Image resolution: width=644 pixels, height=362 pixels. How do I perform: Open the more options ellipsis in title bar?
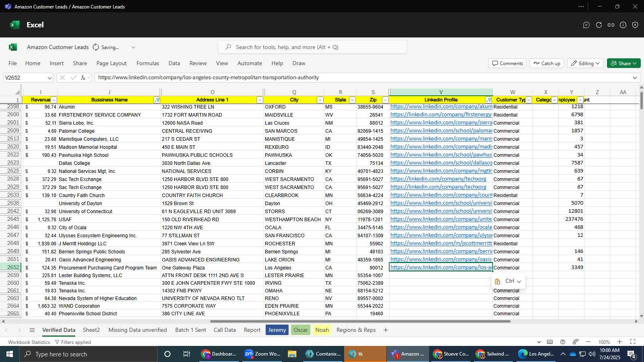[x=581, y=6]
